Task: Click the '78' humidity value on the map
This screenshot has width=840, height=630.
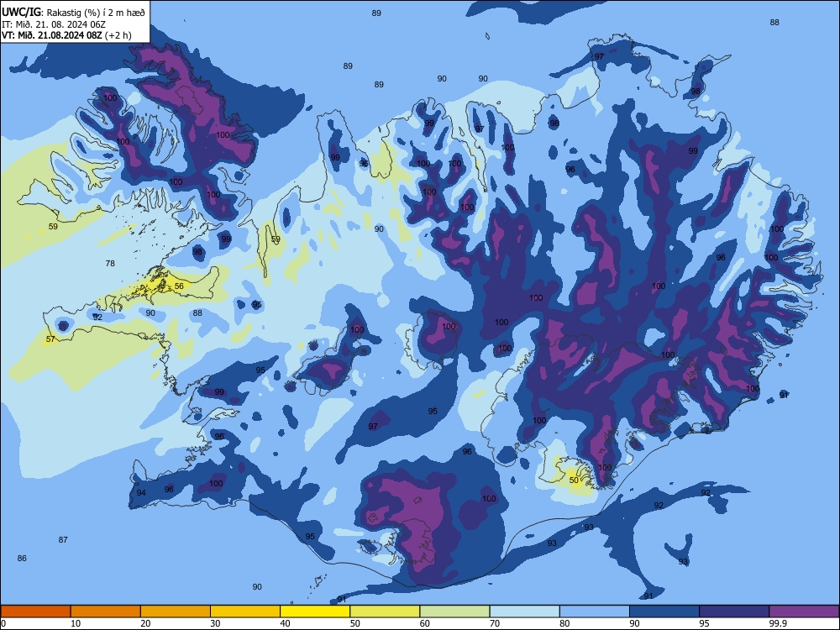Action: [110, 263]
